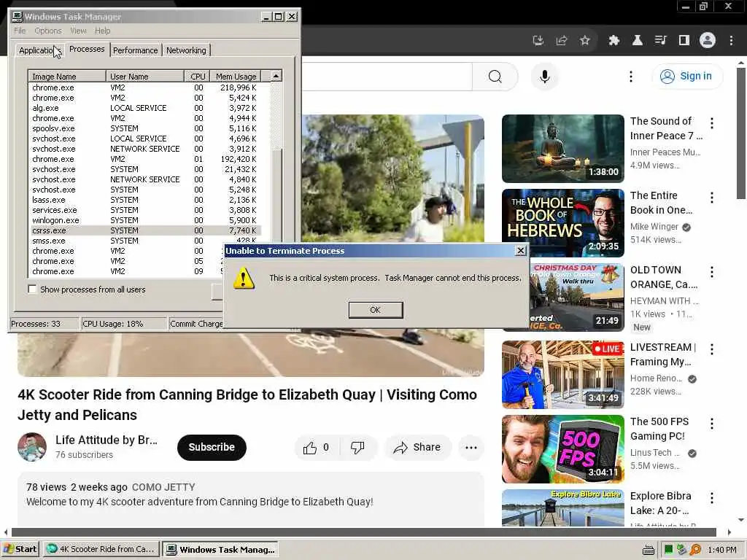Viewport: 747px width, 560px height.
Task: Open the Options menu in Task Manager
Action: 48,31
